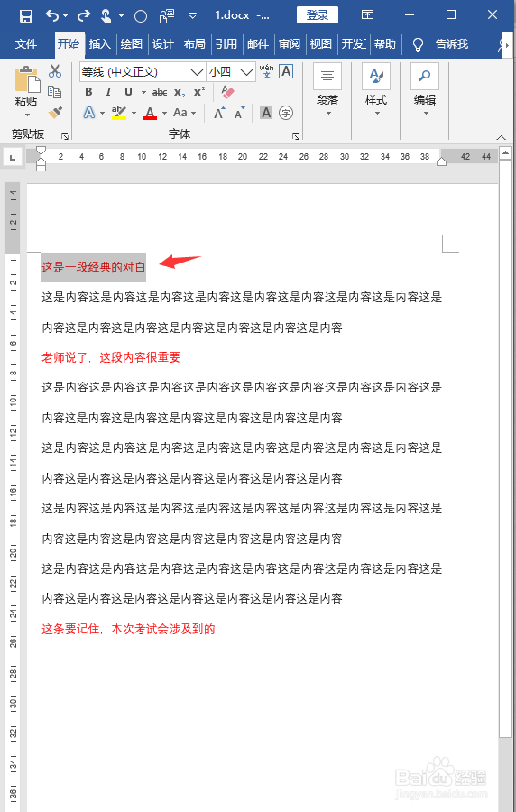Click the scrollbar up arrow
The height and width of the screenshot is (812, 516).
click(x=506, y=153)
